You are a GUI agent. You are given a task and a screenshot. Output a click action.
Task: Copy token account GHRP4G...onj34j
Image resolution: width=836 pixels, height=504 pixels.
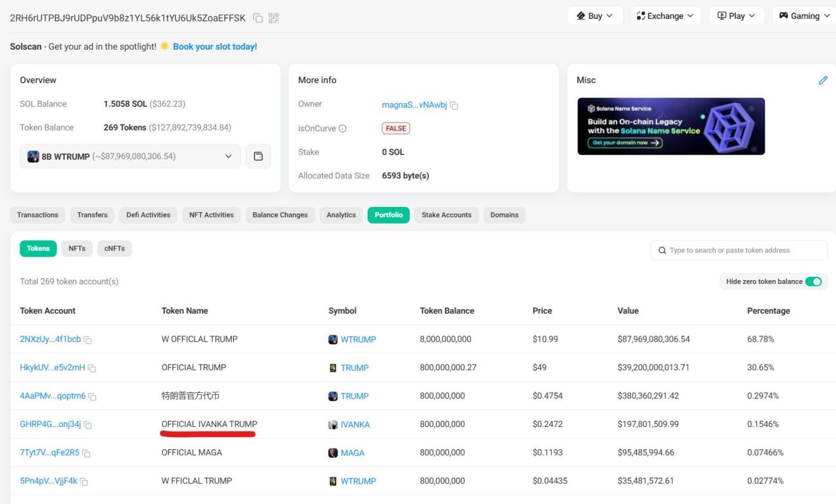(88, 425)
